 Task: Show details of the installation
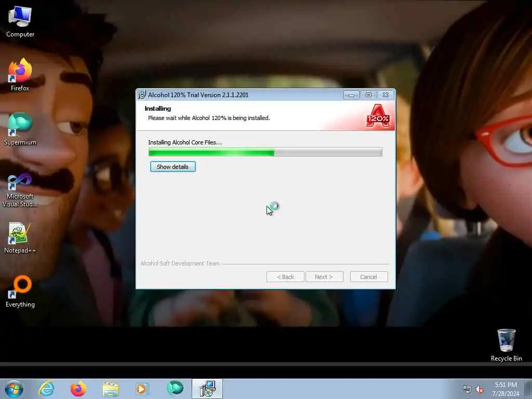(x=172, y=167)
